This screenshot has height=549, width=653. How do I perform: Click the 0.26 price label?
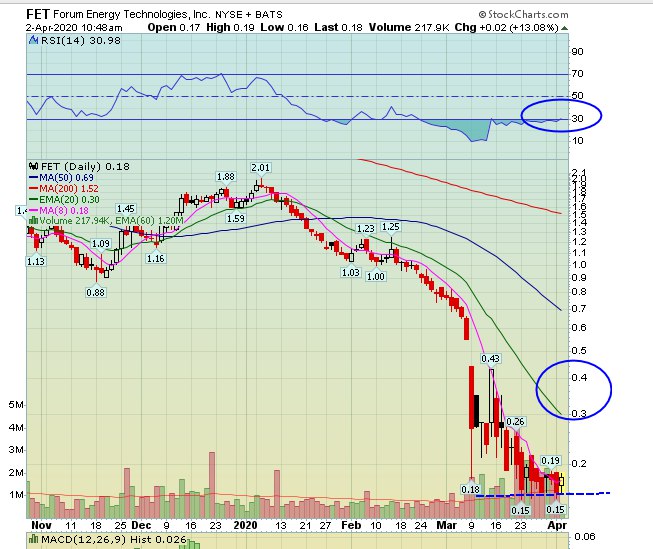(516, 422)
